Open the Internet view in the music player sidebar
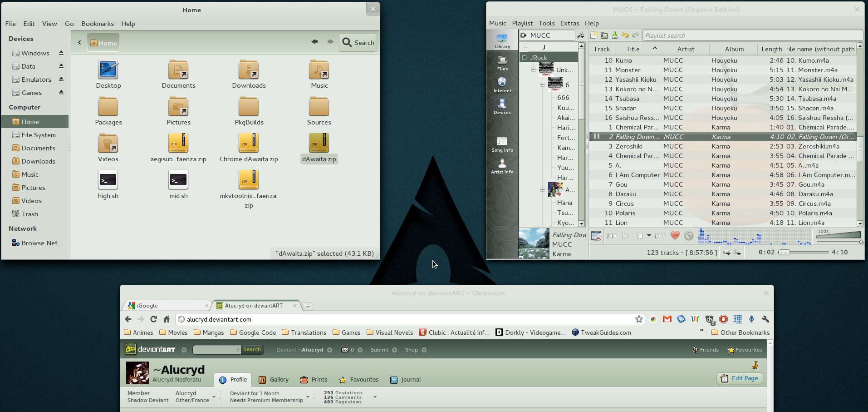 [502, 85]
